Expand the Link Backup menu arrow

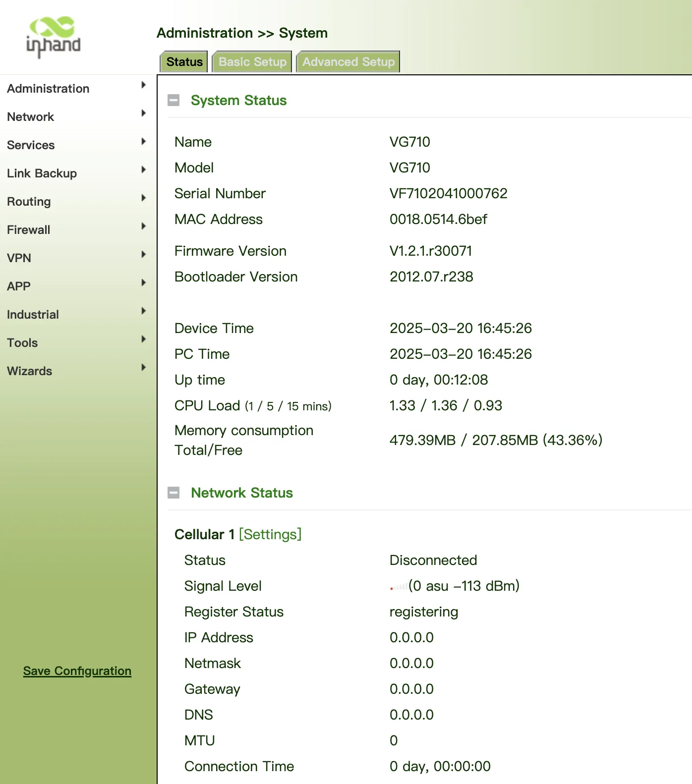pyautogui.click(x=143, y=169)
